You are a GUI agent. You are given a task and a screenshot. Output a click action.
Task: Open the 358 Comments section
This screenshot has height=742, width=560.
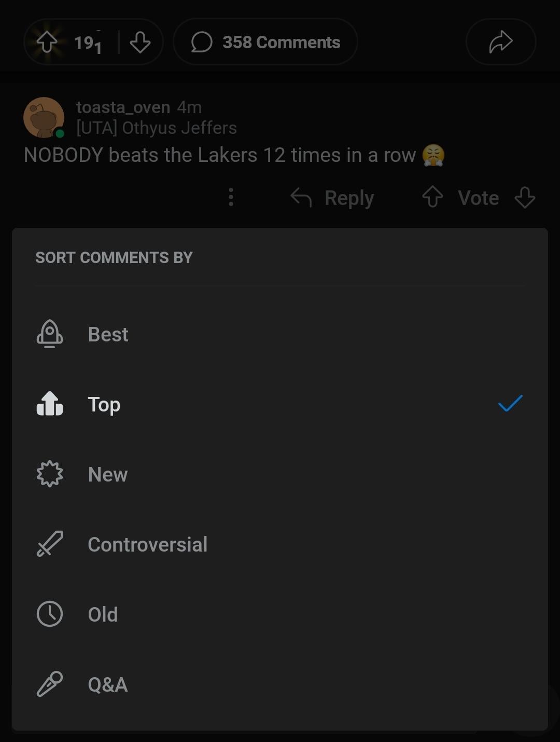[265, 42]
